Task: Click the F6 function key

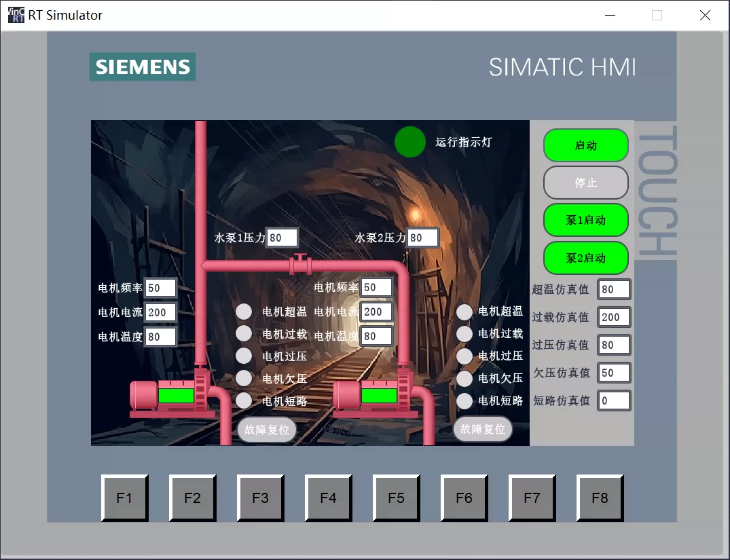Action: [464, 498]
